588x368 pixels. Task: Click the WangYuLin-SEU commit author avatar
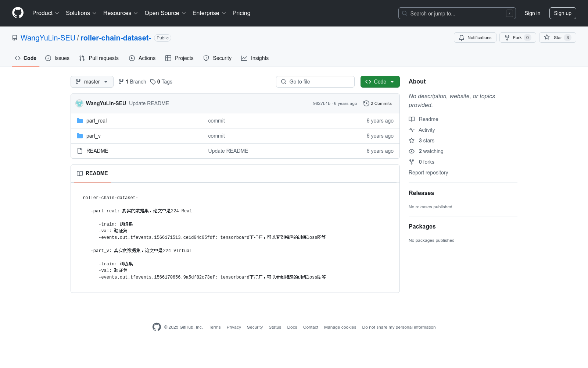click(x=79, y=103)
